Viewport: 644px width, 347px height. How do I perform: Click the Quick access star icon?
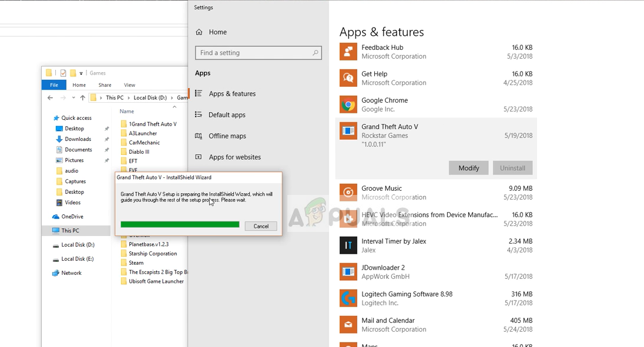pos(56,117)
